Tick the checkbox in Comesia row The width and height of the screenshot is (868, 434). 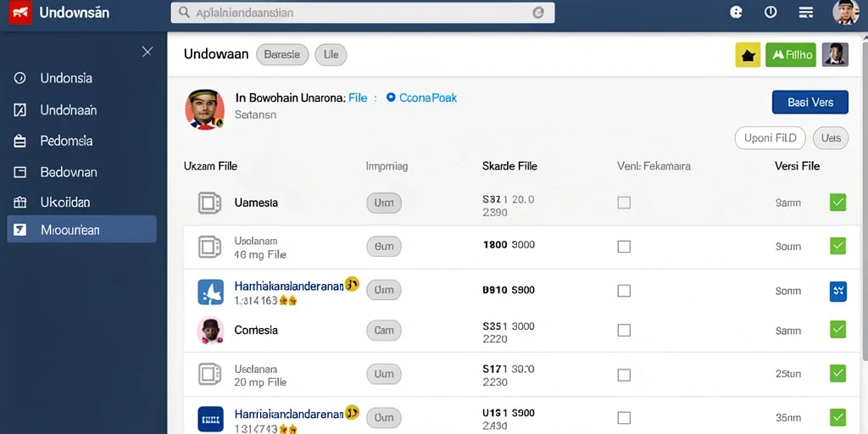pos(624,331)
